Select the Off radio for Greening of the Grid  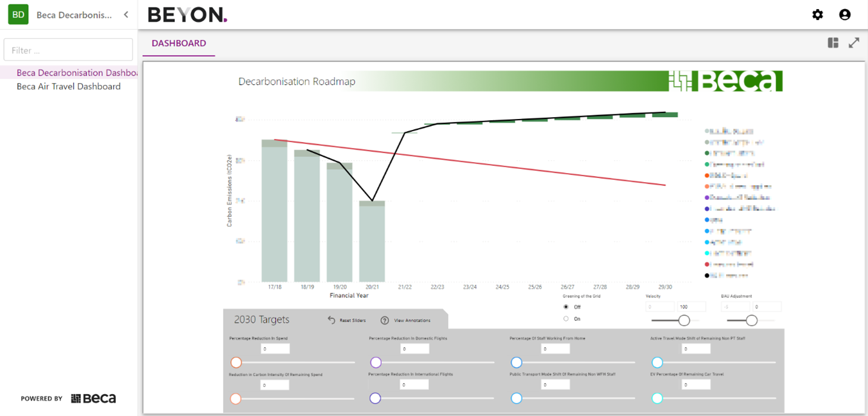click(565, 307)
